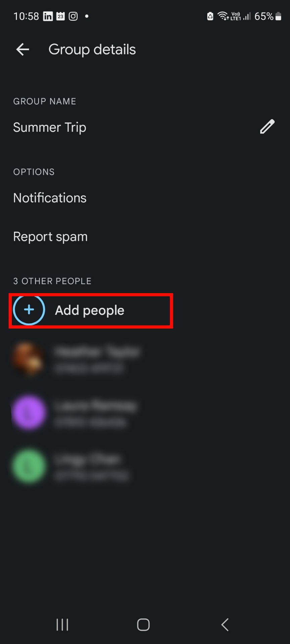The image size is (290, 644).
Task: Tap the plus circle icon
Action: pyautogui.click(x=29, y=310)
